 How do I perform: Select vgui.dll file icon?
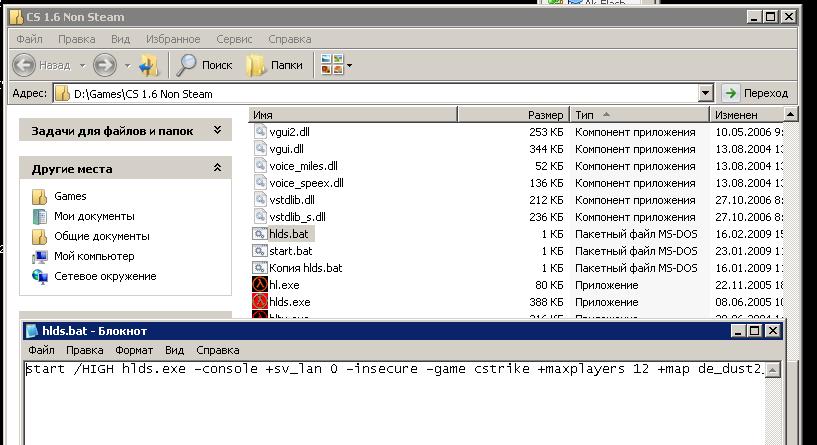point(260,149)
